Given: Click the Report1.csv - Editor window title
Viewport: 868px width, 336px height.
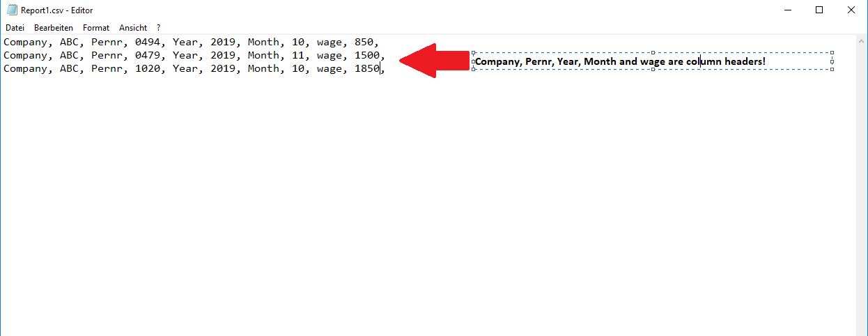Looking at the screenshot, I should click(57, 10).
